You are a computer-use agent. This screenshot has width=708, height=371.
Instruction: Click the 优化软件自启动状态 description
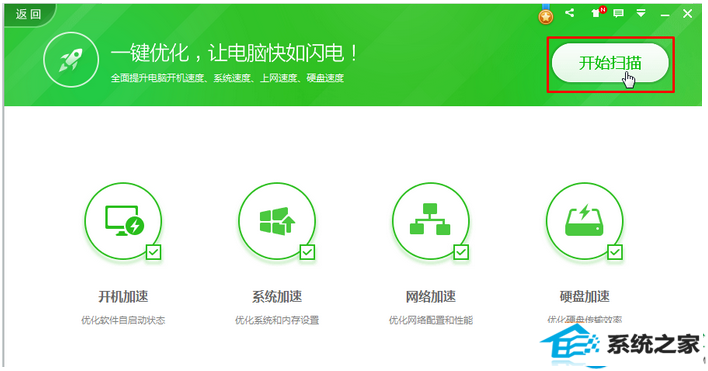tap(123, 320)
